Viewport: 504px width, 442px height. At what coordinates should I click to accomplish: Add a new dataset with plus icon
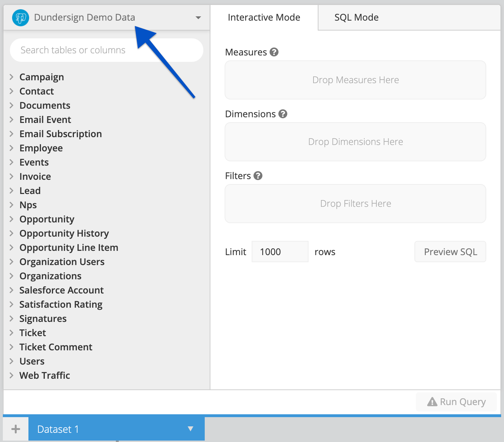16,429
